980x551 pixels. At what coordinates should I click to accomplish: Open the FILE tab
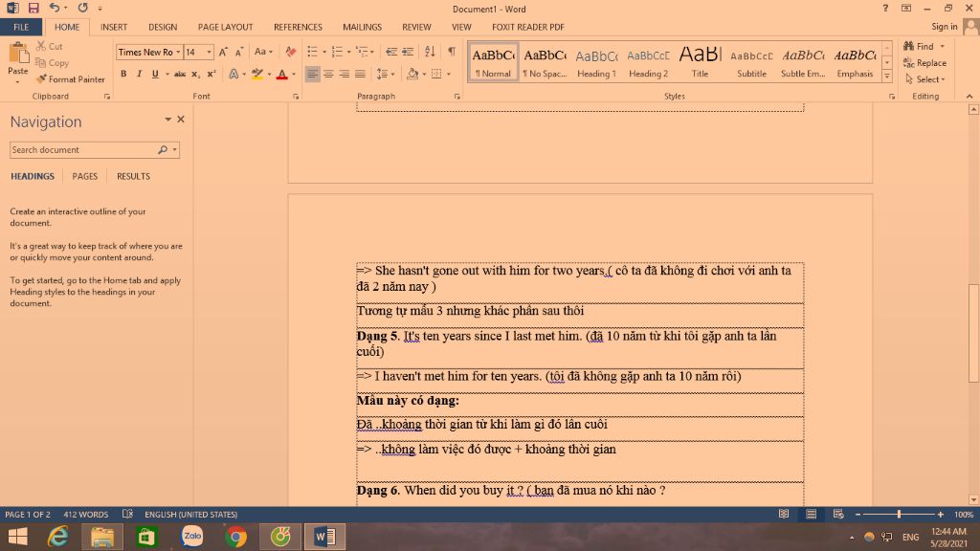(21, 27)
